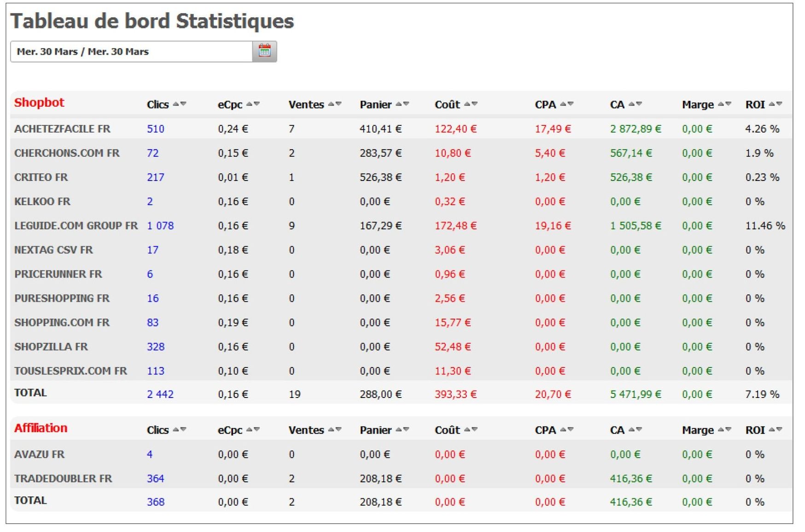Open the 510 clicks link for ACHETEZFACILE FR
The image size is (805, 532).
[156, 129]
